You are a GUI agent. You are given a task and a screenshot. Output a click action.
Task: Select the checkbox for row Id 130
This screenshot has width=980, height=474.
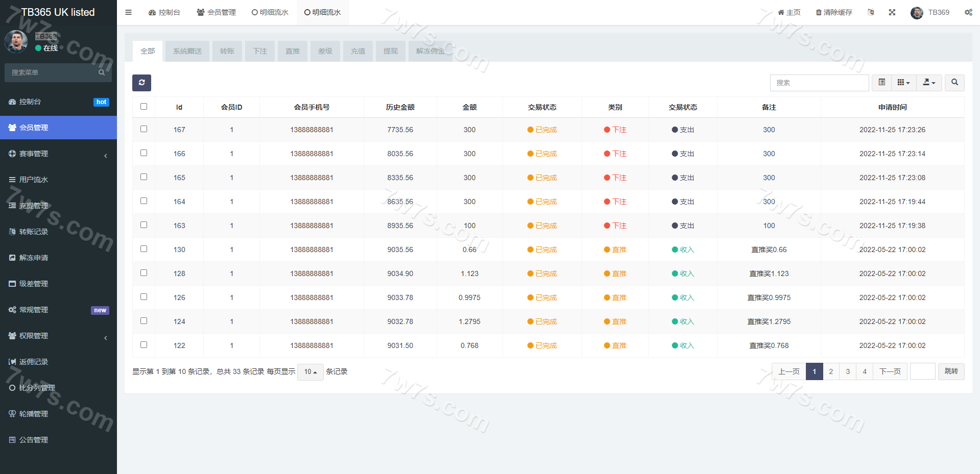[144, 249]
